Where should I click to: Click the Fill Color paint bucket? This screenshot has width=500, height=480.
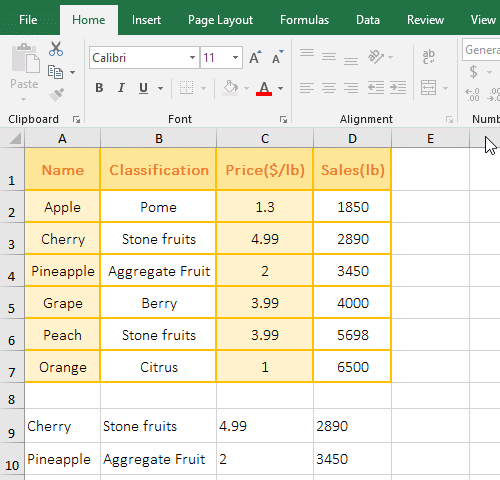click(x=231, y=88)
